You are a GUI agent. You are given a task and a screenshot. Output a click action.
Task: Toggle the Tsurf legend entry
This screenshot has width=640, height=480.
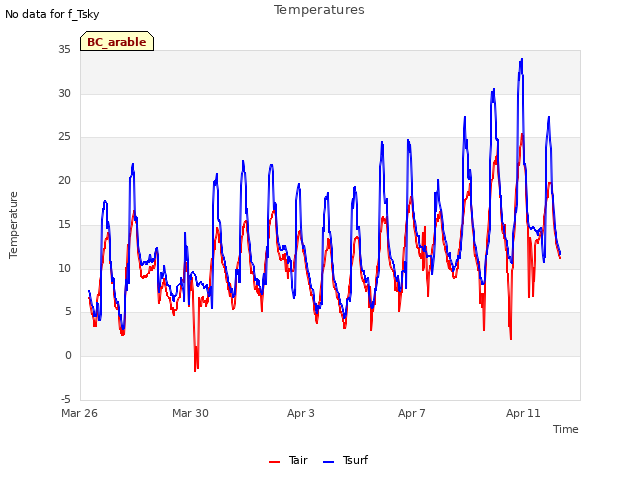click(x=345, y=460)
